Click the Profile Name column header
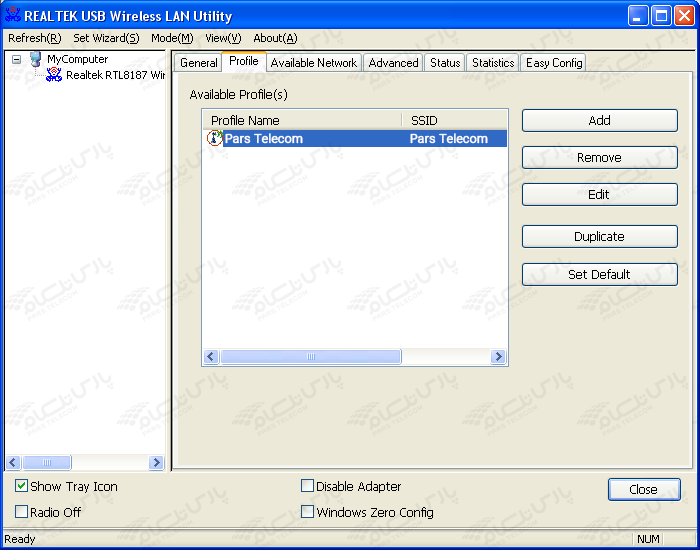Viewport: 700px width, 550px height. tap(302, 121)
